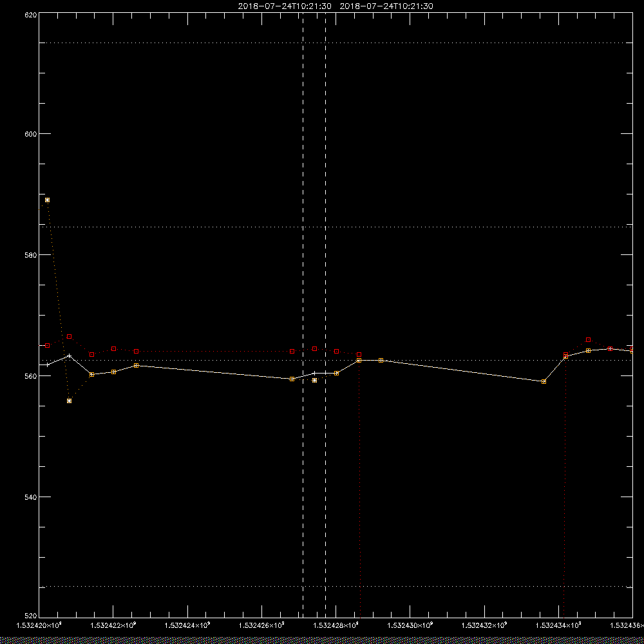Pick the lowest orange data marker near 556
The height and width of the screenshot is (644, 644).
coord(69,401)
